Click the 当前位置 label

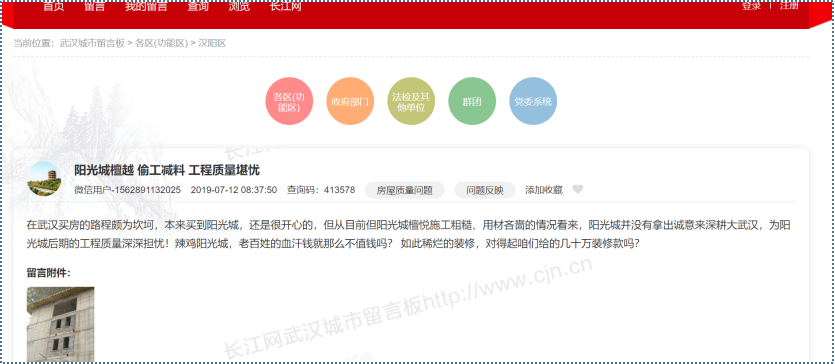coord(34,43)
